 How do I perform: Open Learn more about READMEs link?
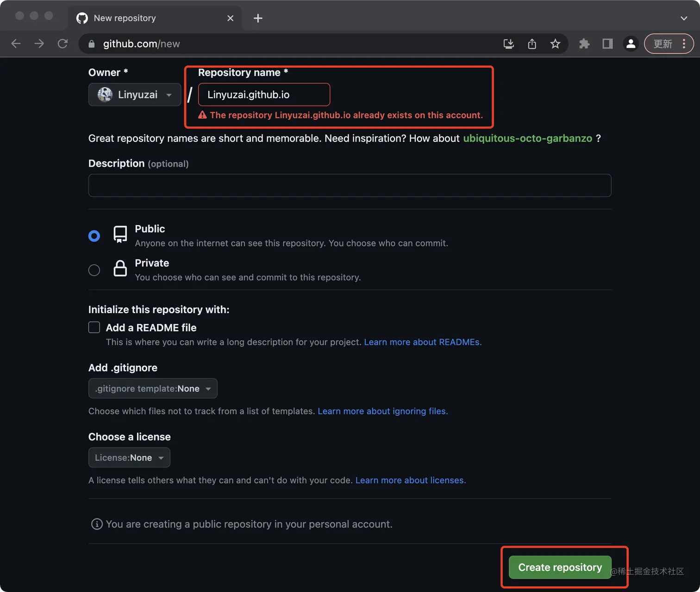click(x=423, y=342)
